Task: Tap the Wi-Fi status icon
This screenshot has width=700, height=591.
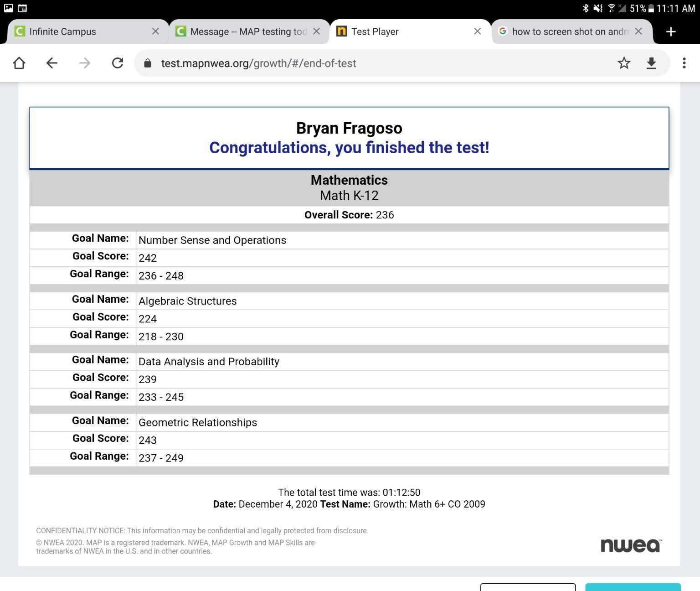Action: click(612, 8)
